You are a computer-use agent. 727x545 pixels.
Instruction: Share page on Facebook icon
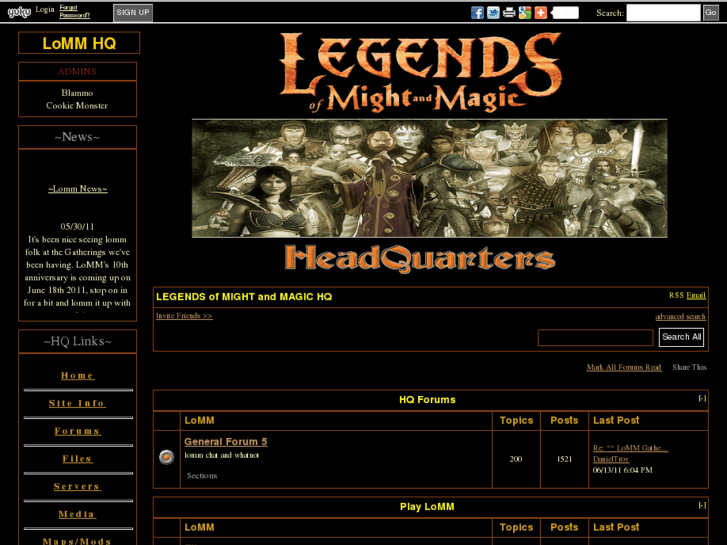pyautogui.click(x=477, y=13)
